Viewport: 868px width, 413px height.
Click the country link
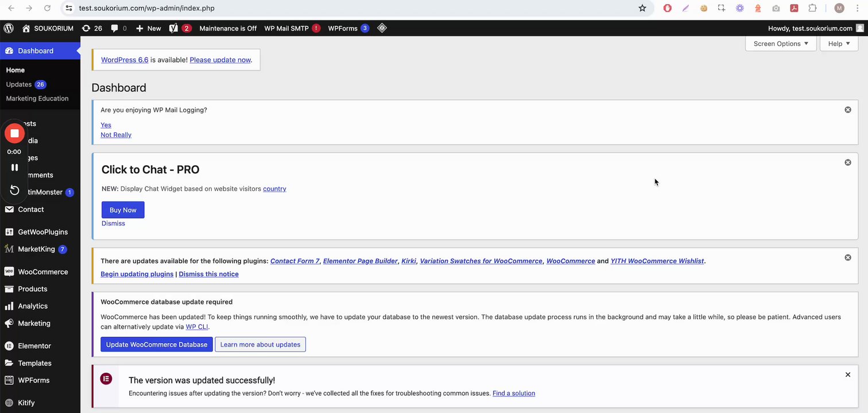point(274,189)
